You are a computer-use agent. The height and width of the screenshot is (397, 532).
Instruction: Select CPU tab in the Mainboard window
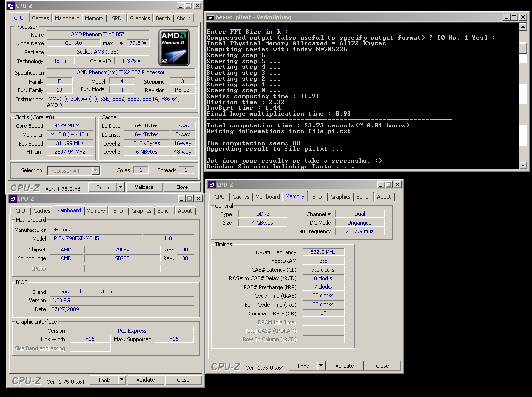(20, 211)
